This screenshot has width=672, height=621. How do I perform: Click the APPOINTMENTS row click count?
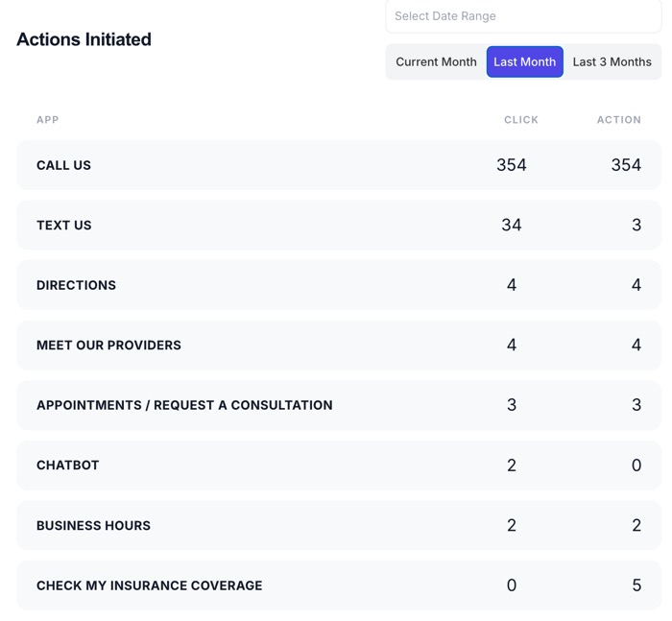tap(512, 405)
